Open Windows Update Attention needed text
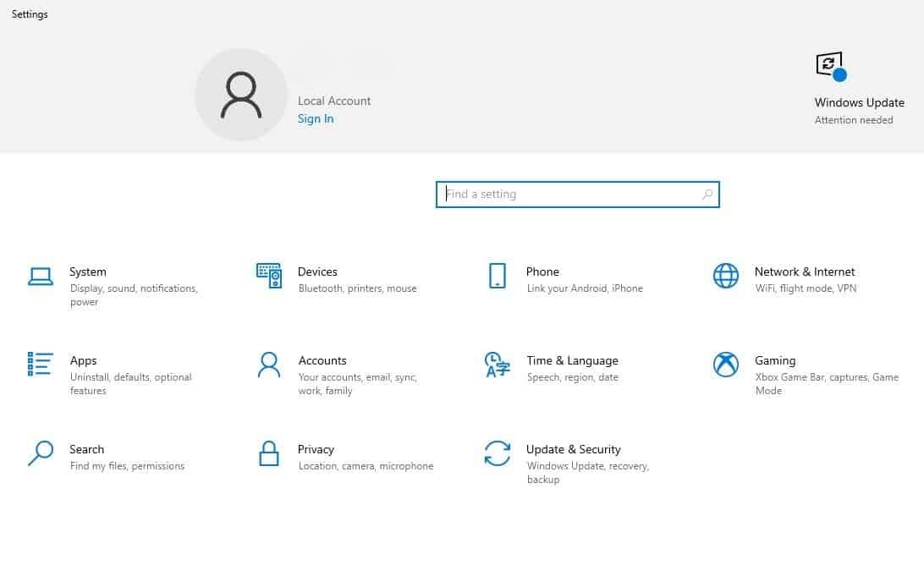The image size is (924, 565). pyautogui.click(x=854, y=120)
